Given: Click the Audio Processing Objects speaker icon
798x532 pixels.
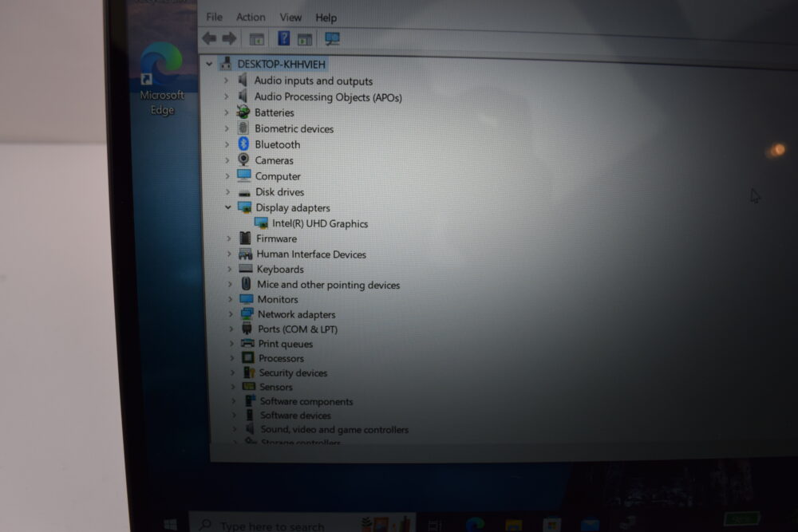Looking at the screenshot, I should click(x=243, y=97).
